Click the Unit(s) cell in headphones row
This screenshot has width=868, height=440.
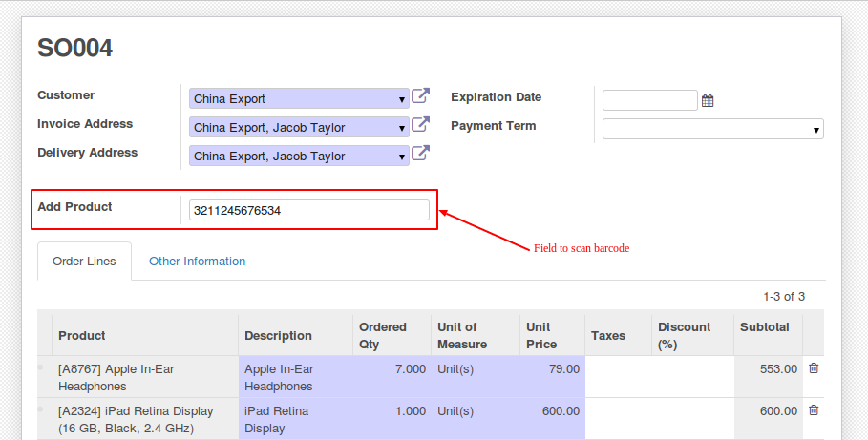[x=476, y=377]
